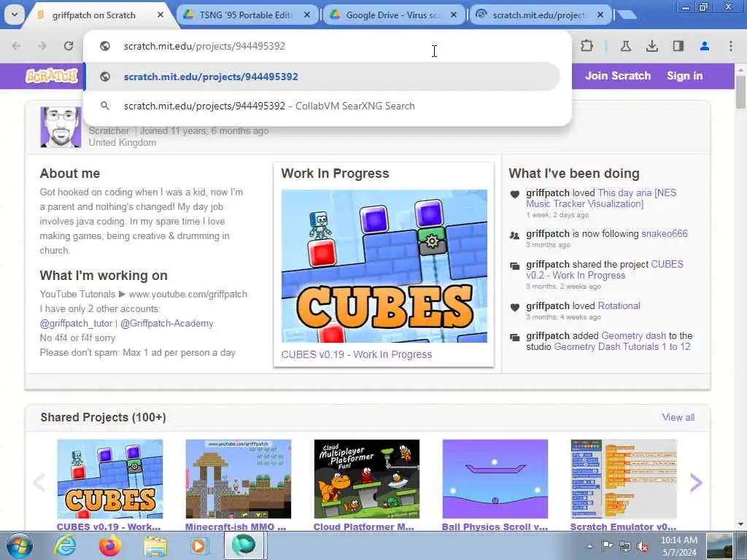Viewport: 747px width, 560px height.
Task: Open the Rotational project link
Action: [619, 306]
